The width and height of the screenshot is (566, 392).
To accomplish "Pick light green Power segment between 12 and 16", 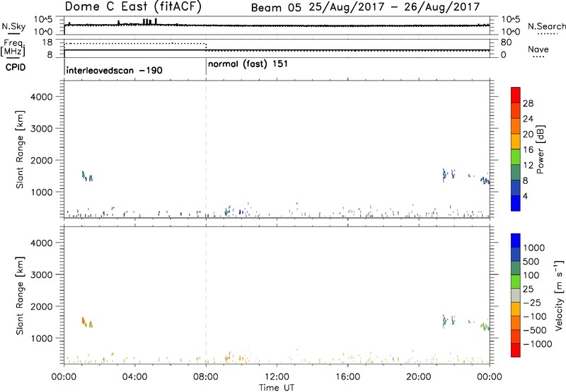I will pyautogui.click(x=516, y=156).
